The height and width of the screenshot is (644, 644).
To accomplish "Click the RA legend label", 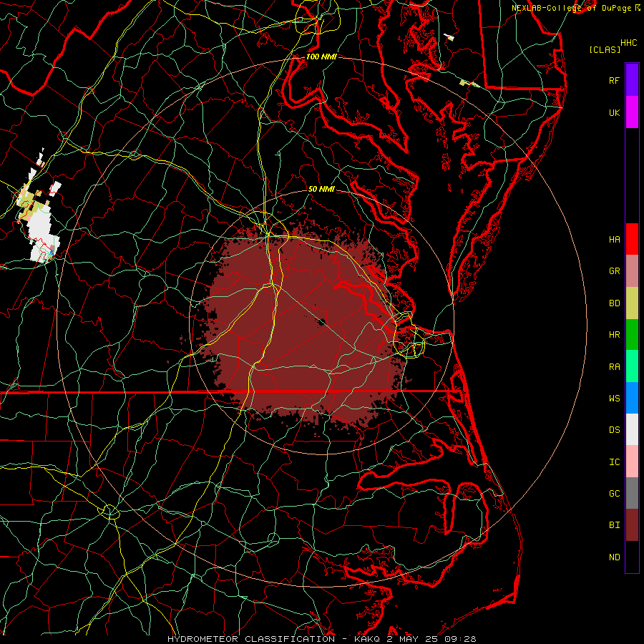I will pyautogui.click(x=614, y=367).
